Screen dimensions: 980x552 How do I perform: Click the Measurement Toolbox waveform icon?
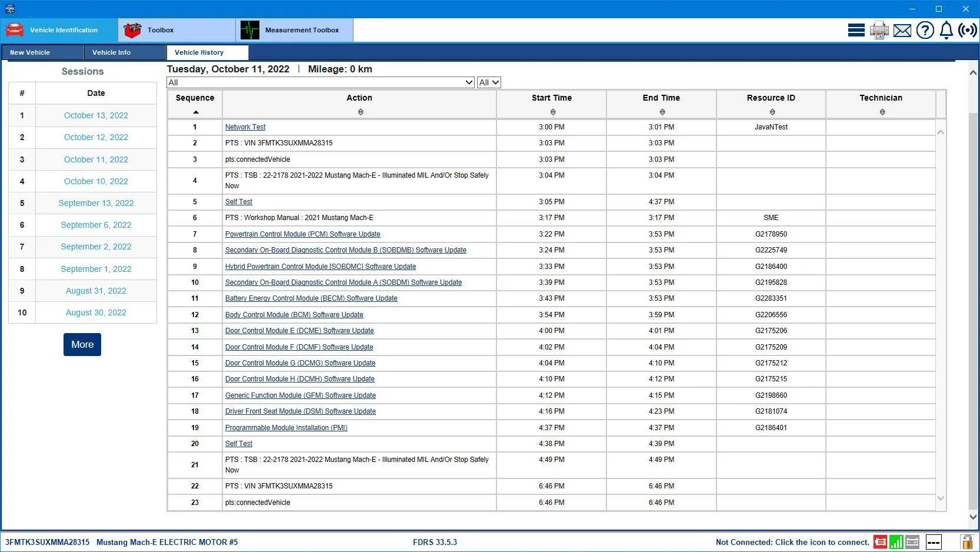[250, 30]
